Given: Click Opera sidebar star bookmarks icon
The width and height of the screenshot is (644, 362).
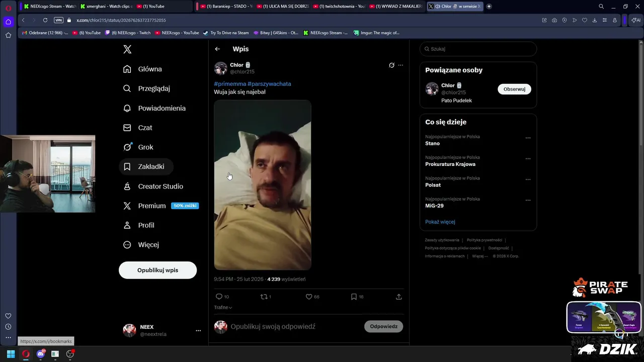Looking at the screenshot, I should coord(8,35).
